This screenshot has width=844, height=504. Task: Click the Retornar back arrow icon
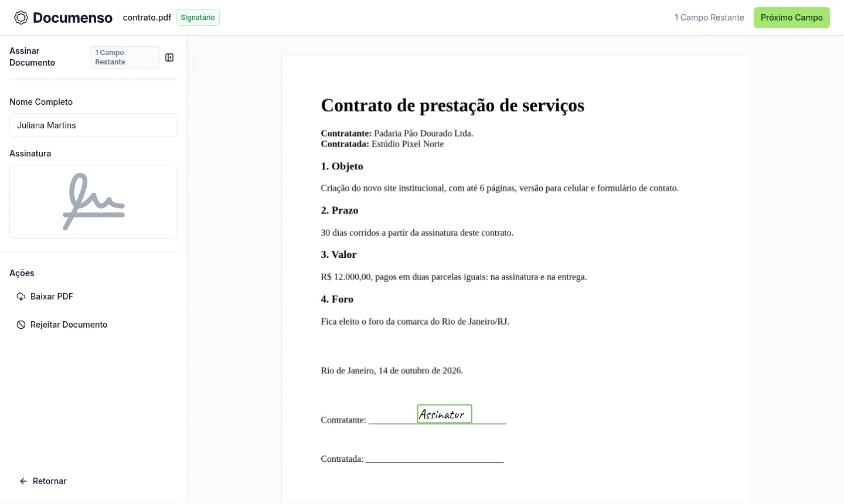(x=23, y=481)
